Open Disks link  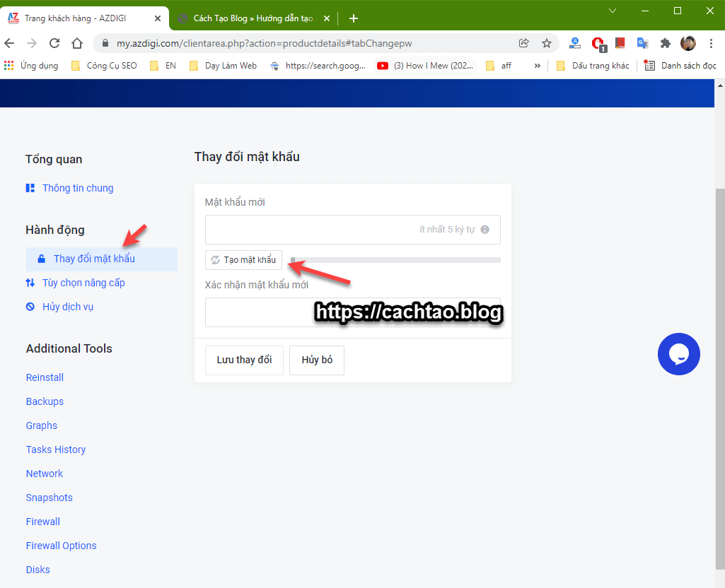pos(38,570)
